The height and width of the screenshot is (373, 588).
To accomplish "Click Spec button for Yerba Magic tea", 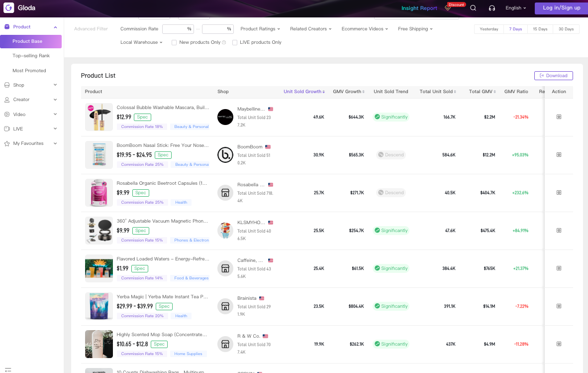I will click(164, 306).
